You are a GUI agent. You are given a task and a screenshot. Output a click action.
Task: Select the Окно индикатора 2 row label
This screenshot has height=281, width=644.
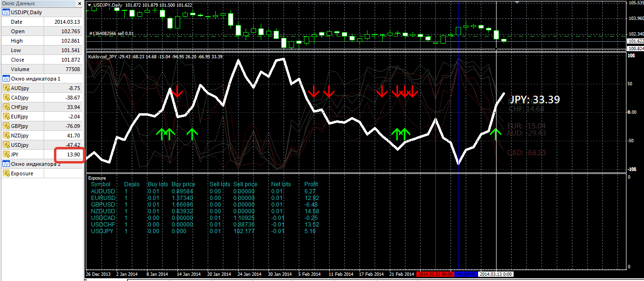tap(36, 164)
